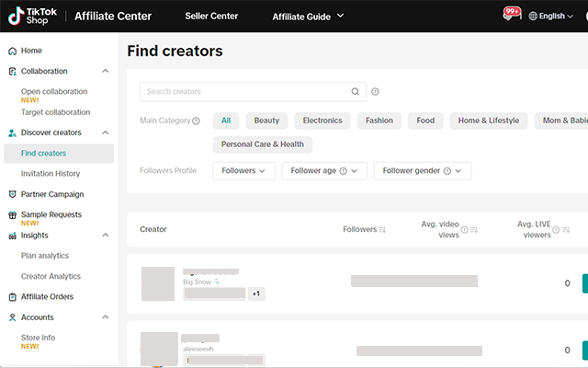Select the Electronics category filter
Screen dimensions: 588x368
pyautogui.click(x=322, y=121)
